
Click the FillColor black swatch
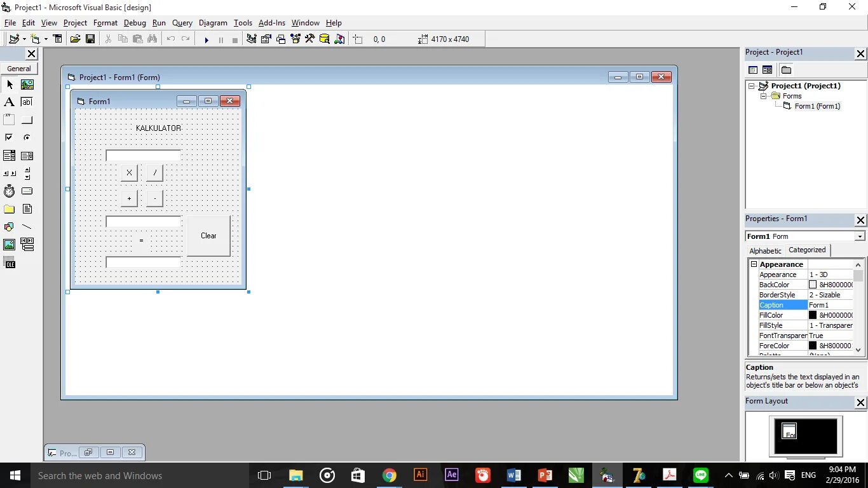[x=813, y=315]
